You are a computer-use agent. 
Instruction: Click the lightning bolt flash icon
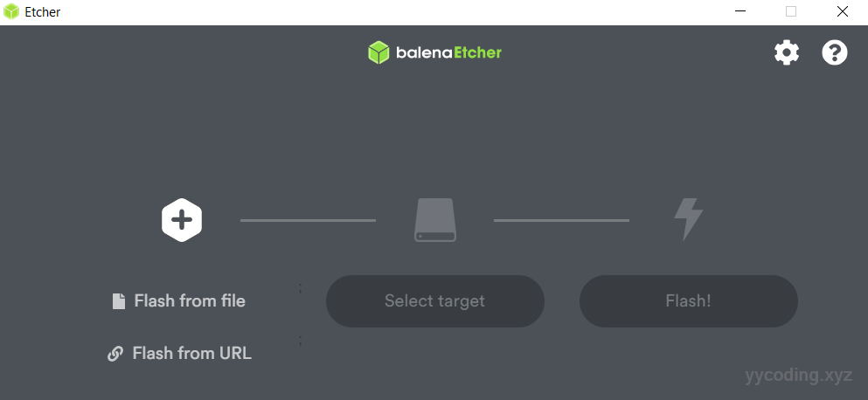coord(688,219)
